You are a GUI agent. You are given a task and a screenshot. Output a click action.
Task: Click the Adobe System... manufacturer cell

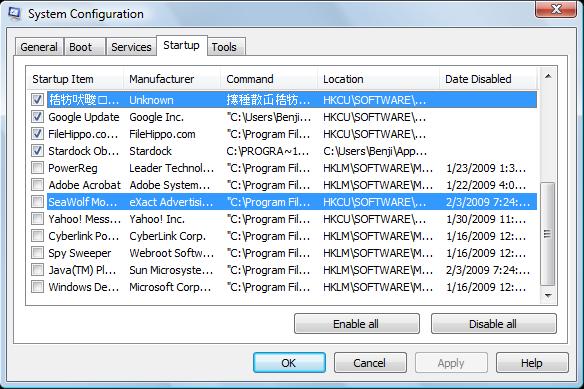(x=169, y=185)
